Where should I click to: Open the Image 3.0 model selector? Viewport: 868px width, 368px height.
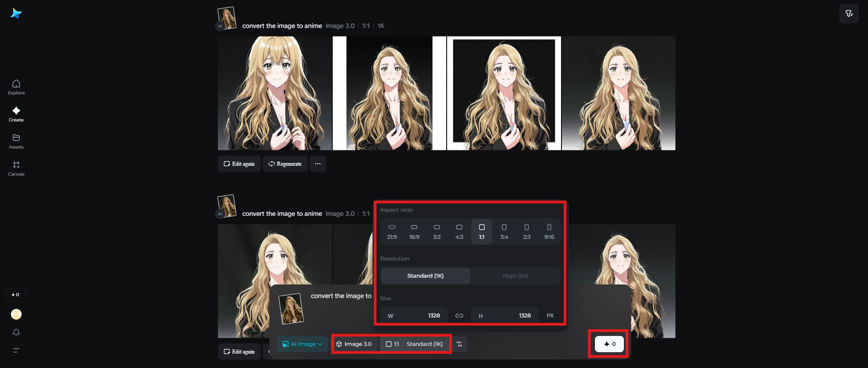pos(354,344)
